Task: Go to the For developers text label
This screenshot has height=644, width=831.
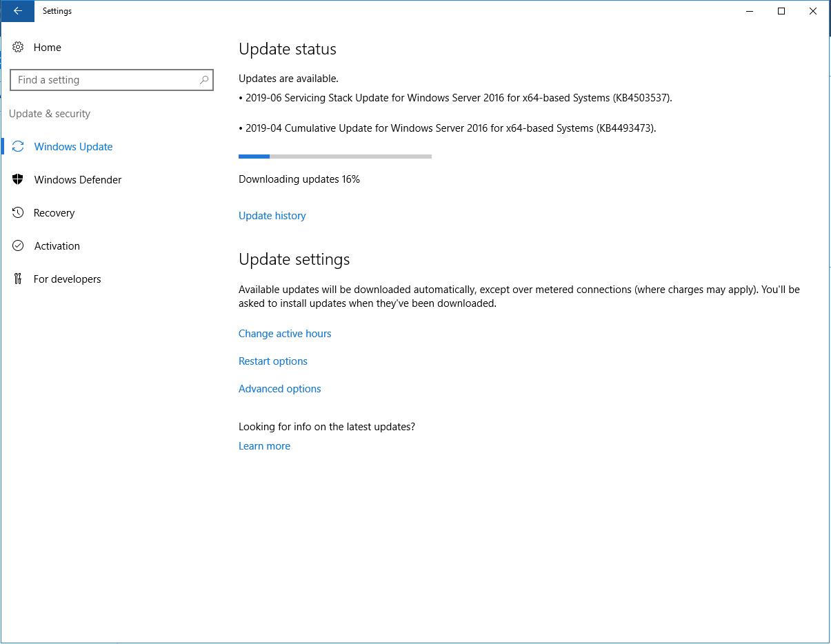Action: tap(68, 279)
